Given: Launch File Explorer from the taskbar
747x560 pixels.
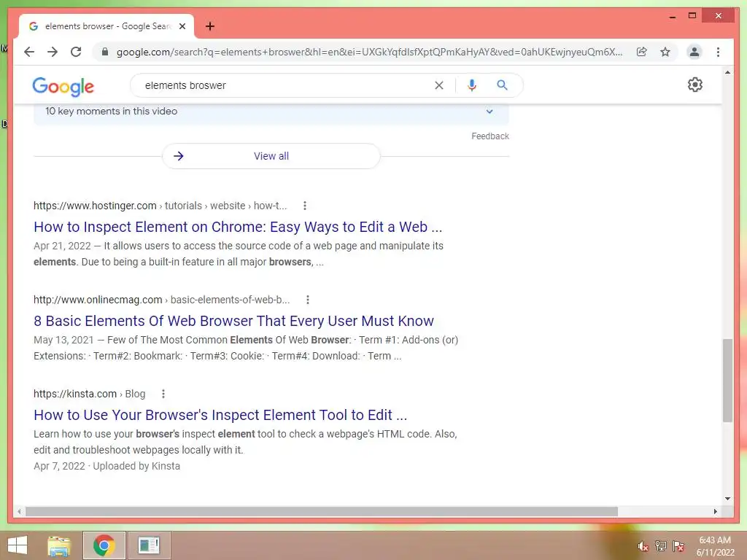Looking at the screenshot, I should 59,545.
